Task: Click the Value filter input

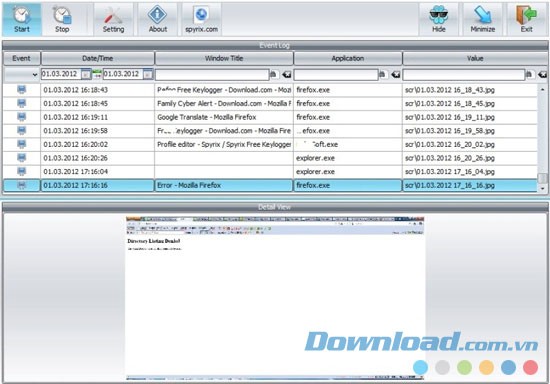Action: pos(464,75)
